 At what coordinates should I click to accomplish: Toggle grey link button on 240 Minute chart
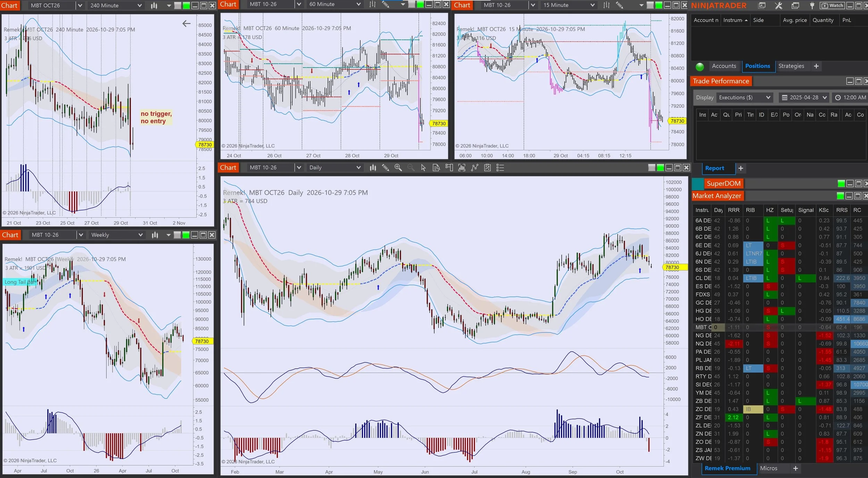pyautogui.click(x=178, y=6)
